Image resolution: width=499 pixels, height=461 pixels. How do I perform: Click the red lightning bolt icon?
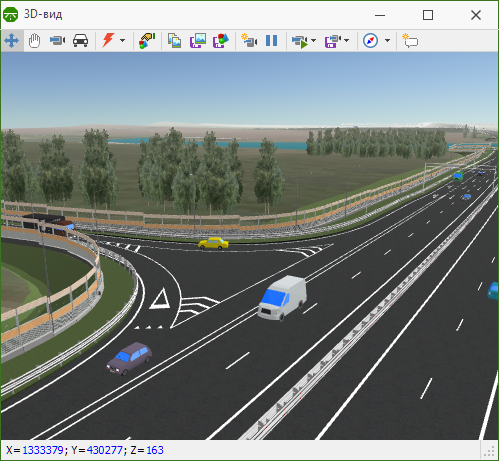108,41
